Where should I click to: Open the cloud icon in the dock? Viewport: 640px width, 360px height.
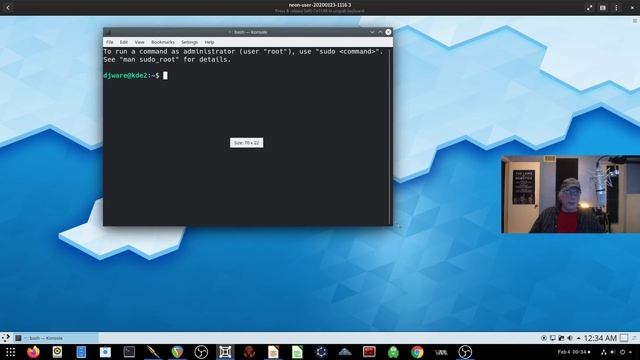click(x=345, y=352)
